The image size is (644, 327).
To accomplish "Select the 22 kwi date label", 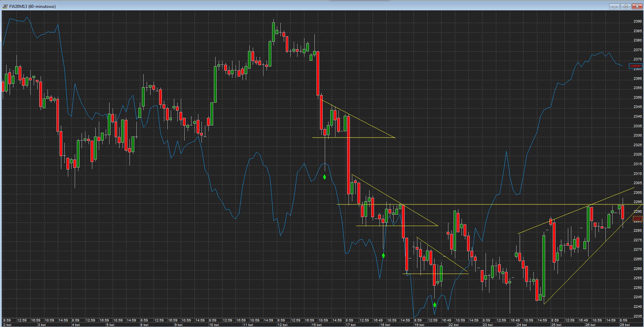I will (454, 325).
